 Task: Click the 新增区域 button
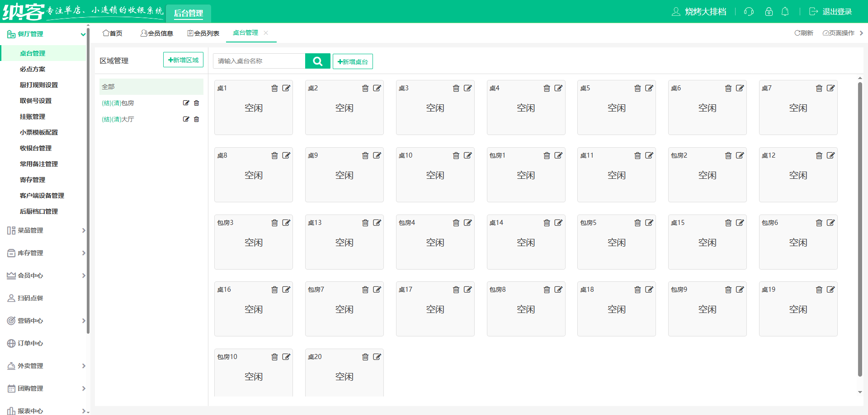[183, 60]
